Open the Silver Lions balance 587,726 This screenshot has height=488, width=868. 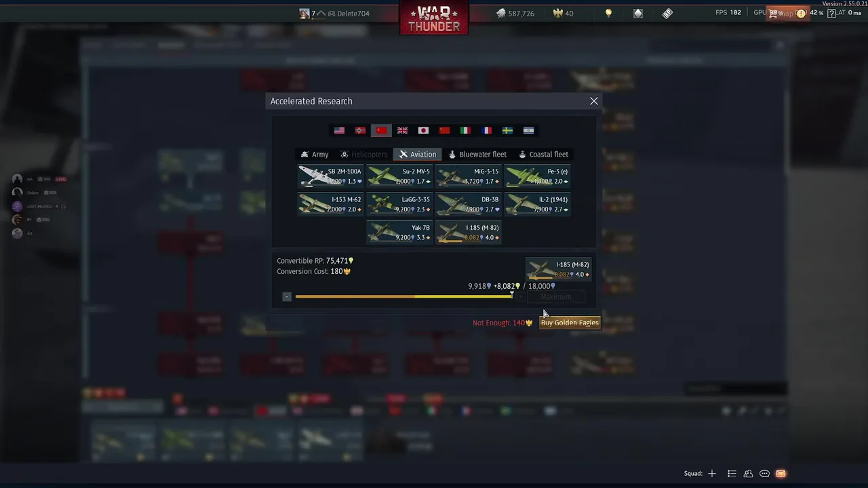[x=514, y=14]
